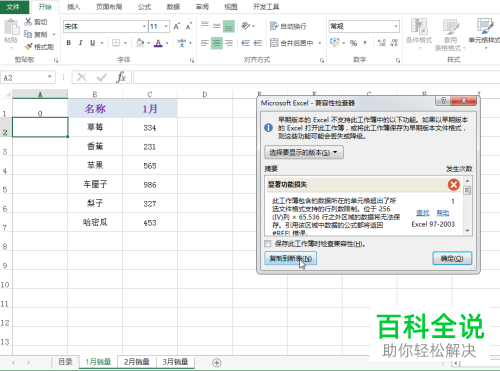Switch to the Data (数据) tab
Image resolution: width=500 pixels, height=371 pixels.
(173, 7)
